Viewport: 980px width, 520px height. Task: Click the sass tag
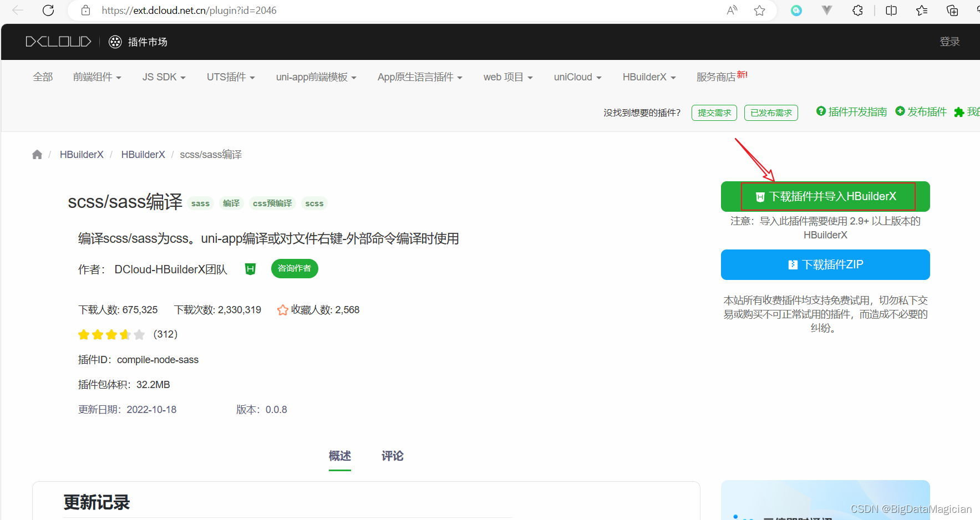click(x=200, y=203)
